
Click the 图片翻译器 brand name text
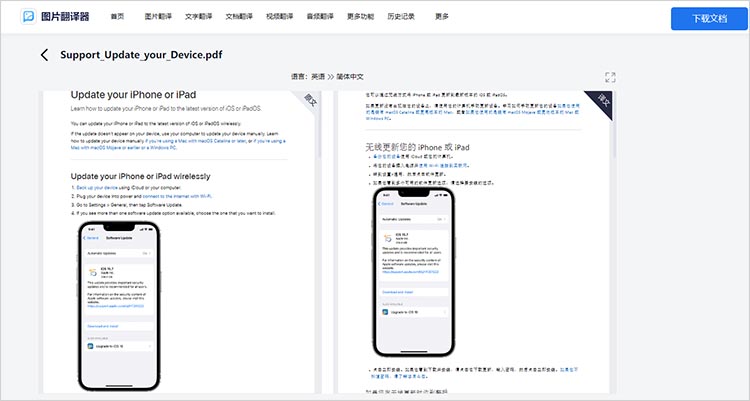[x=65, y=17]
